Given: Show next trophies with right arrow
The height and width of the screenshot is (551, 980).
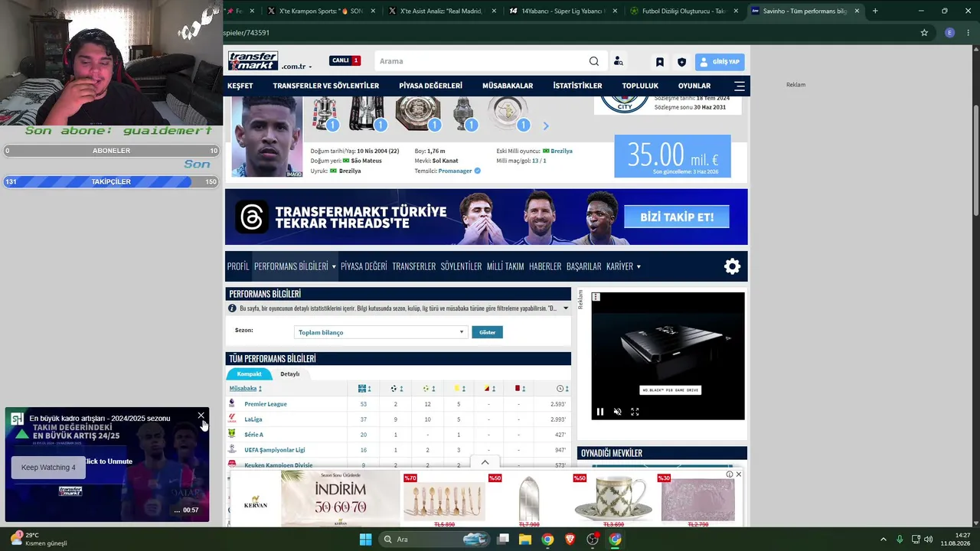Looking at the screenshot, I should pyautogui.click(x=546, y=126).
